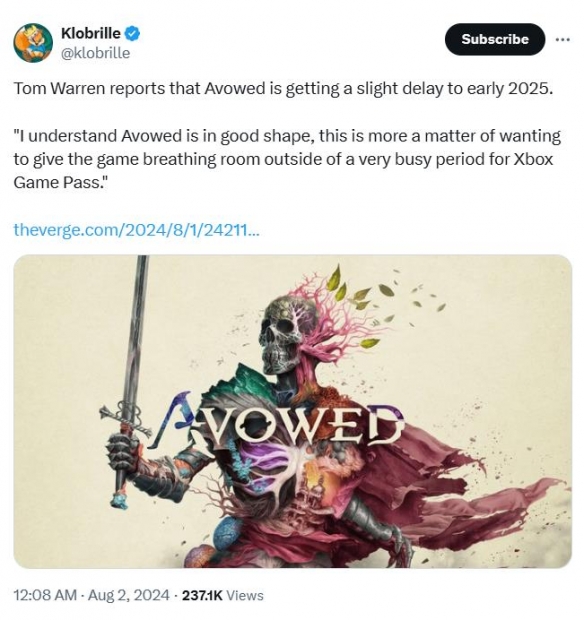Click the "Game Pass." closing text line

click(x=61, y=183)
